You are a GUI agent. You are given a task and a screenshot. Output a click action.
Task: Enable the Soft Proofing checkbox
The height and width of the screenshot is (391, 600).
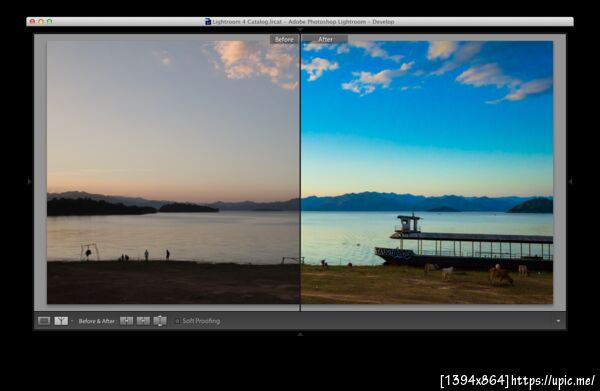pyautogui.click(x=177, y=321)
